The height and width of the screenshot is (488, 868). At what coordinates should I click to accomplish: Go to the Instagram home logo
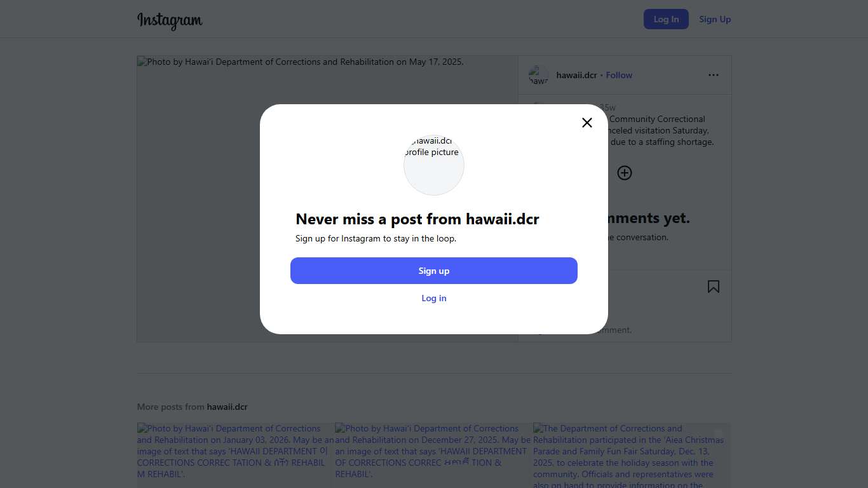click(x=170, y=20)
